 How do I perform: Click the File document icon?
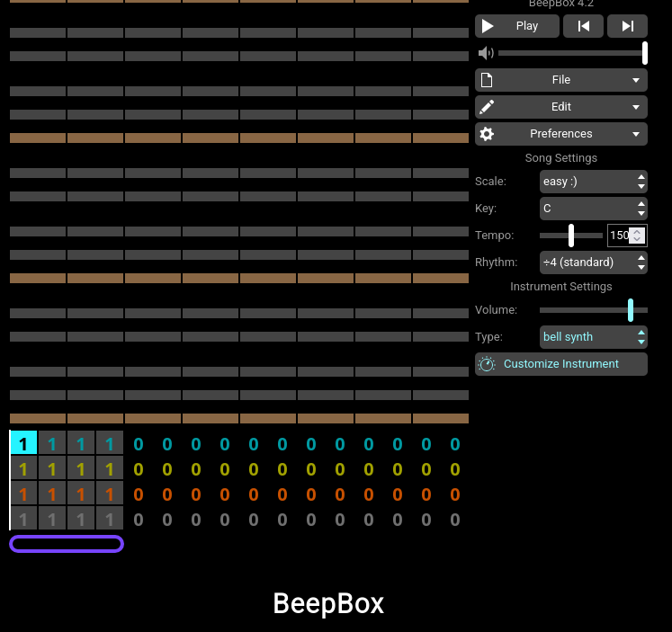pyautogui.click(x=487, y=80)
